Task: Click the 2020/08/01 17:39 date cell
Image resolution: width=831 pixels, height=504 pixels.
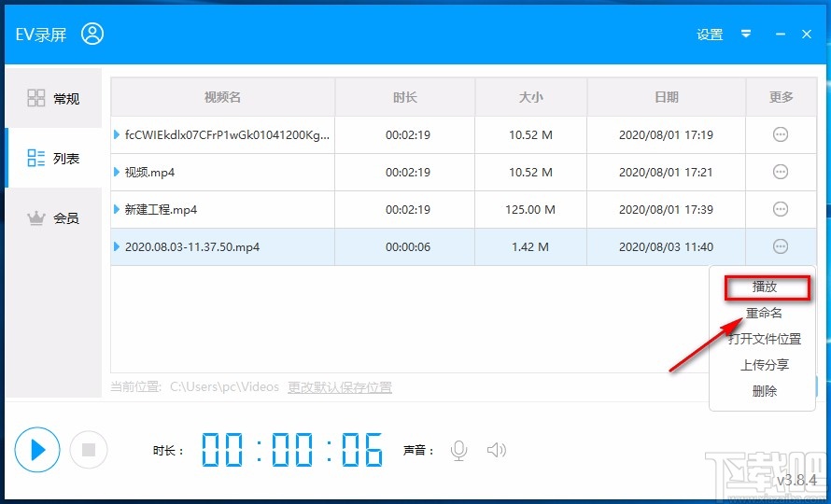Action: point(666,209)
